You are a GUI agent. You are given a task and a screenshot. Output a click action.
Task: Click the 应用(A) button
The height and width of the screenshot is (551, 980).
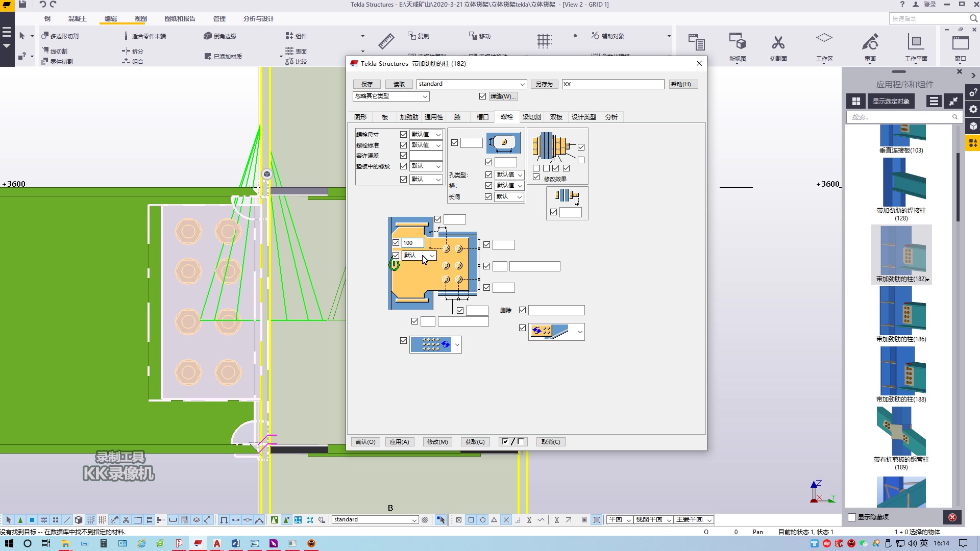click(399, 442)
